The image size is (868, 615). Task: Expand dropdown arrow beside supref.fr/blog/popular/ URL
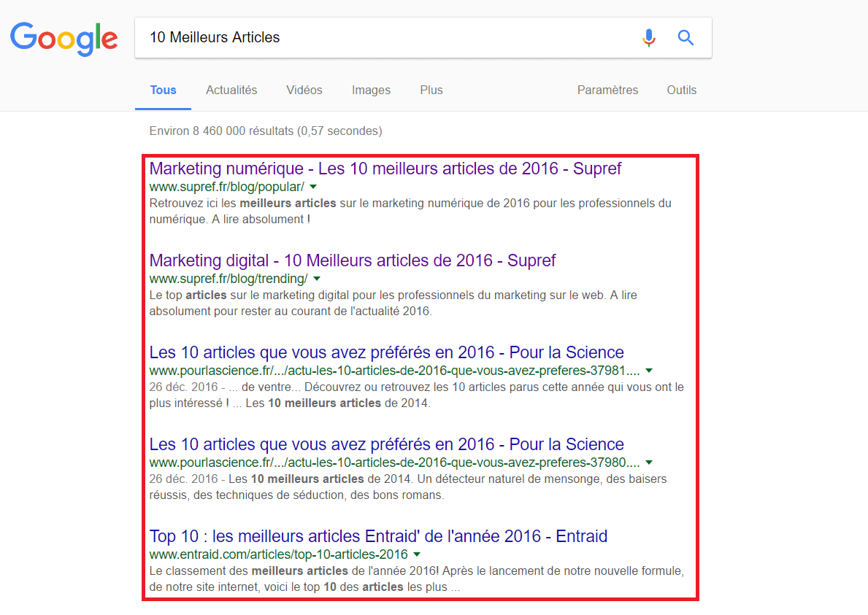click(x=313, y=187)
